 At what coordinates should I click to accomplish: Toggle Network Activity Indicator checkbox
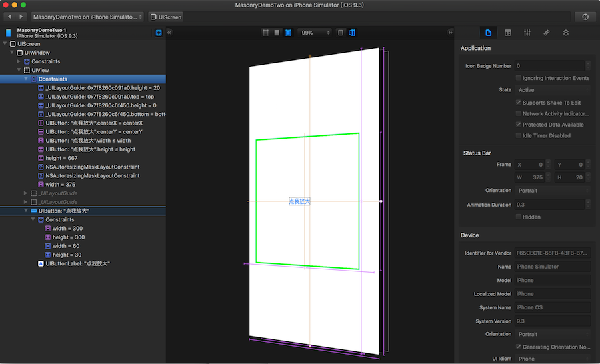coord(518,114)
